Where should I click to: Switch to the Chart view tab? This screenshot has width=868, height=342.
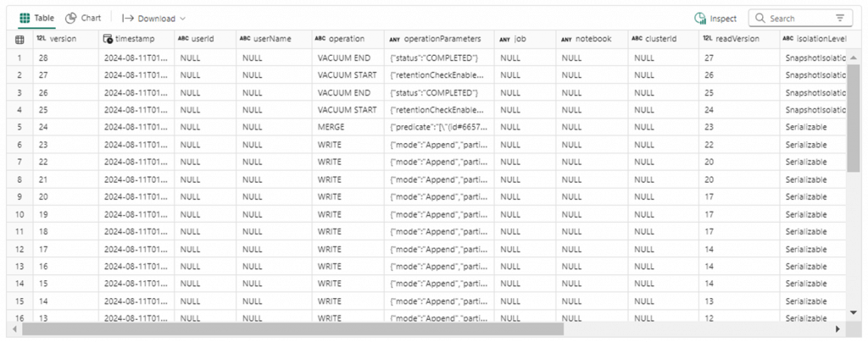83,18
